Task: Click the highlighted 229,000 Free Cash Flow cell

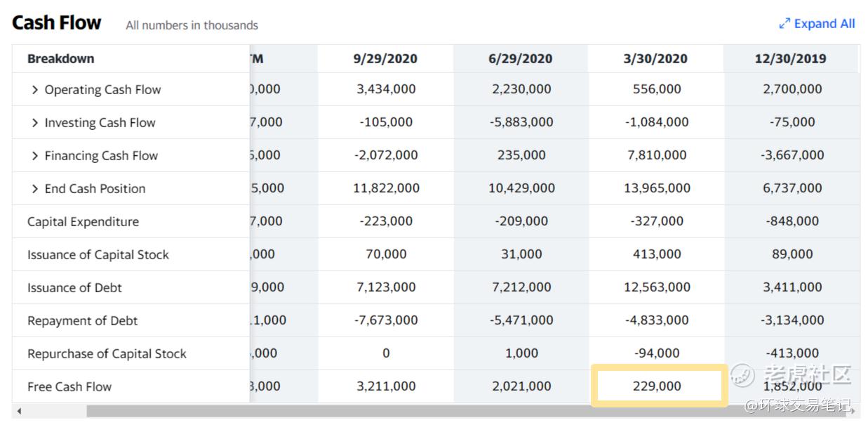Action: [x=657, y=386]
